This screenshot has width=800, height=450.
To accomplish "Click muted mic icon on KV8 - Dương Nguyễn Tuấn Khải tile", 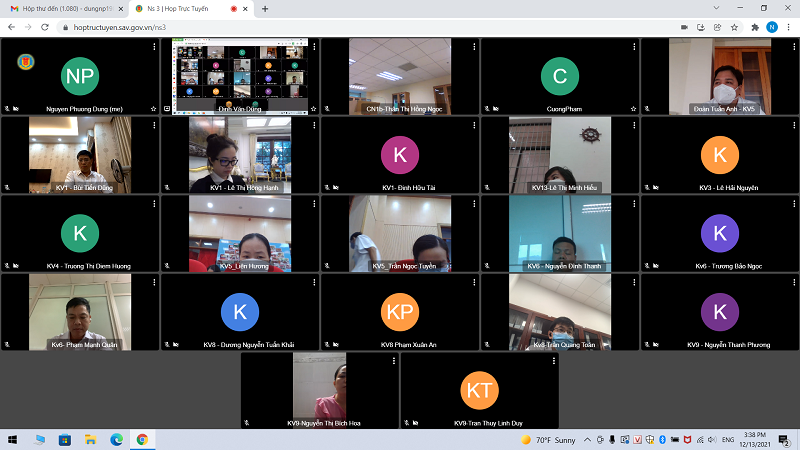I will coord(167,344).
